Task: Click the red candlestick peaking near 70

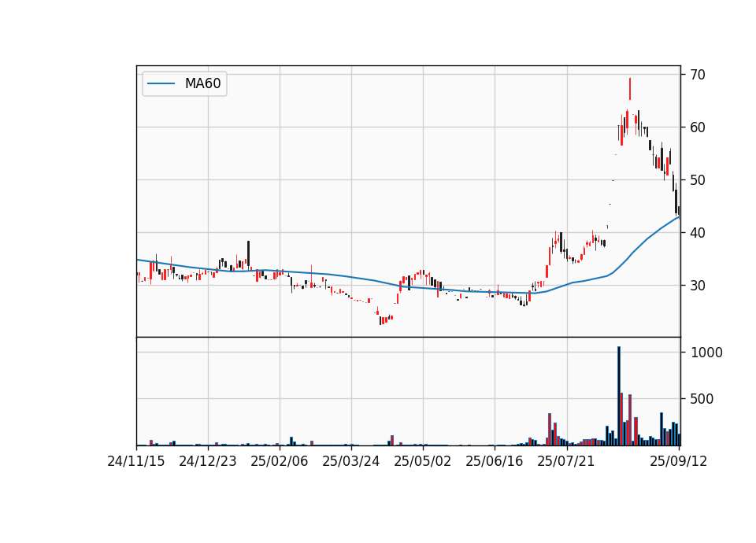Action: coord(630,89)
